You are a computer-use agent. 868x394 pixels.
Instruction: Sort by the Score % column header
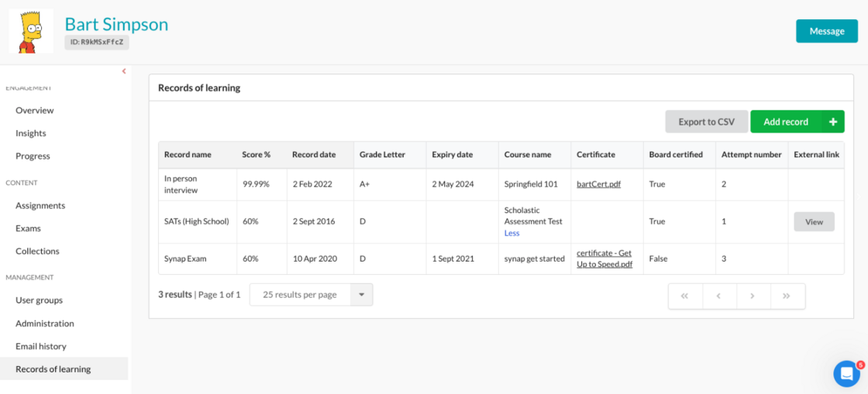[257, 155]
